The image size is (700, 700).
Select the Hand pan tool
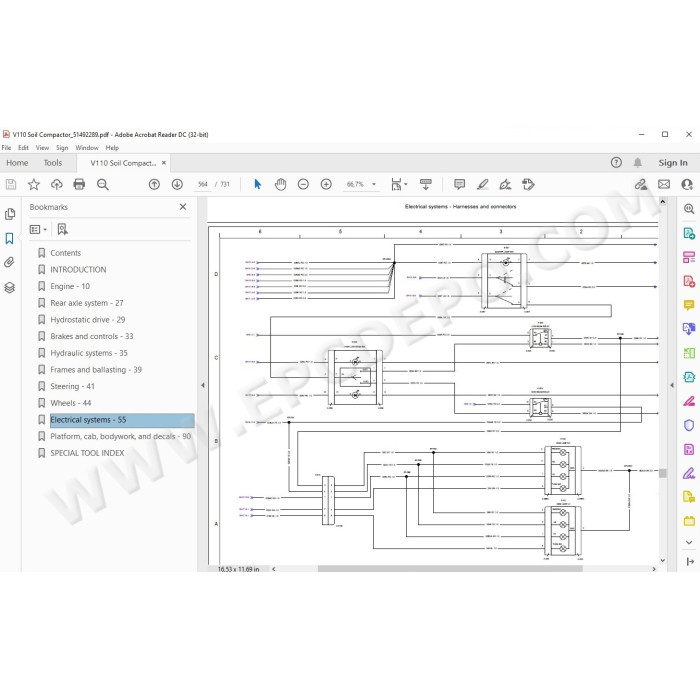(280, 184)
